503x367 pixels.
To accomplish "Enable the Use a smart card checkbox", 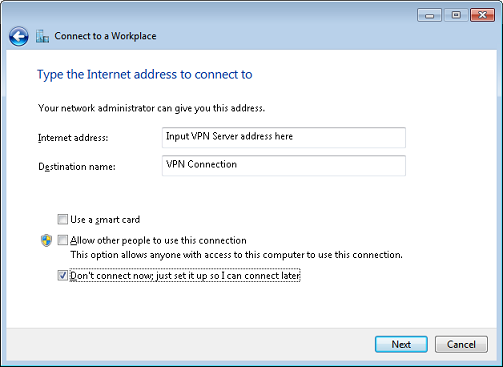I will click(x=62, y=219).
